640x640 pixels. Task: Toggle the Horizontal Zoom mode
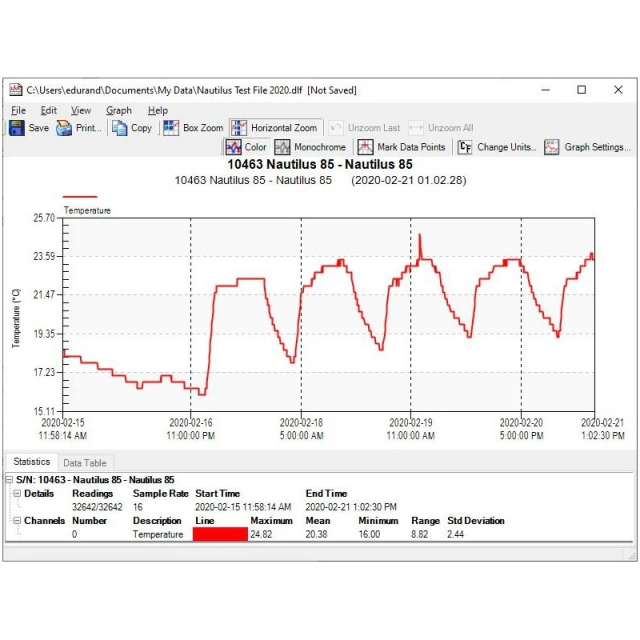[239, 128]
